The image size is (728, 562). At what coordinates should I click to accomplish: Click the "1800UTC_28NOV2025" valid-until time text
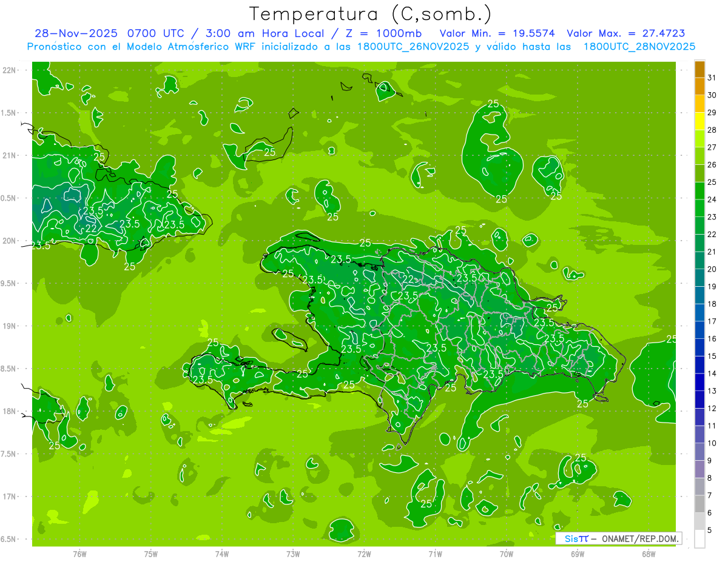click(x=639, y=47)
